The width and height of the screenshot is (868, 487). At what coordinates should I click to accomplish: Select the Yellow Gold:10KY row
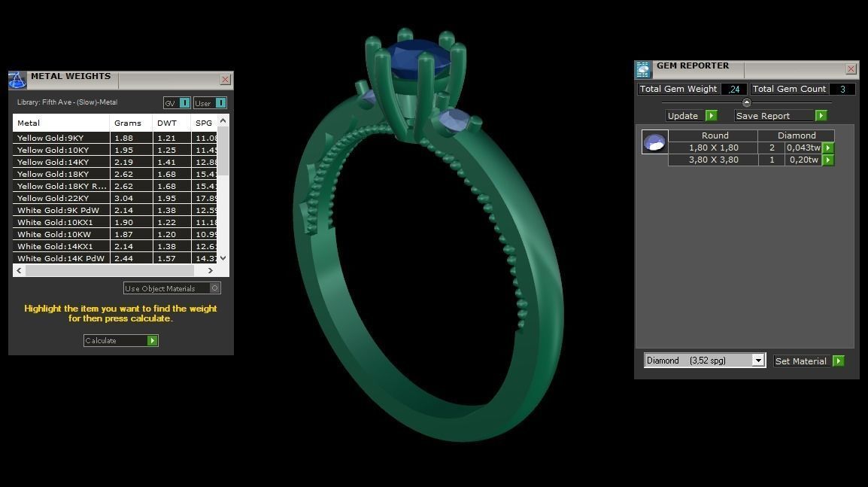115,150
